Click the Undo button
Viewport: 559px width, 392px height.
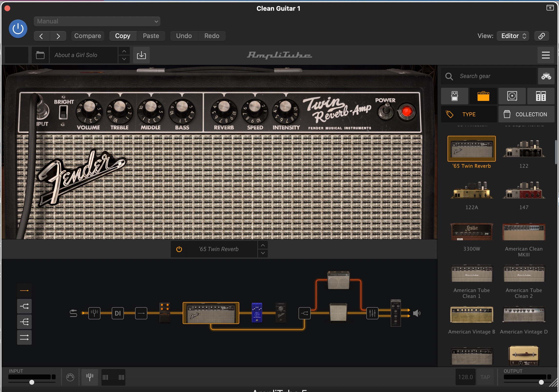(184, 36)
